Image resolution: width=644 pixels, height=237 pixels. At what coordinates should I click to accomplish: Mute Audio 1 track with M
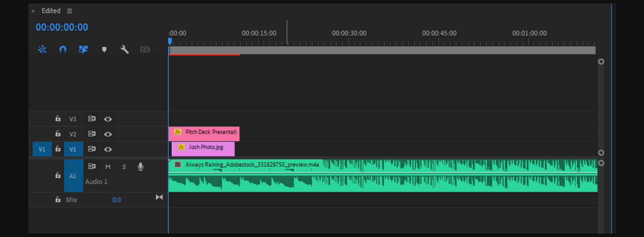[108, 167]
